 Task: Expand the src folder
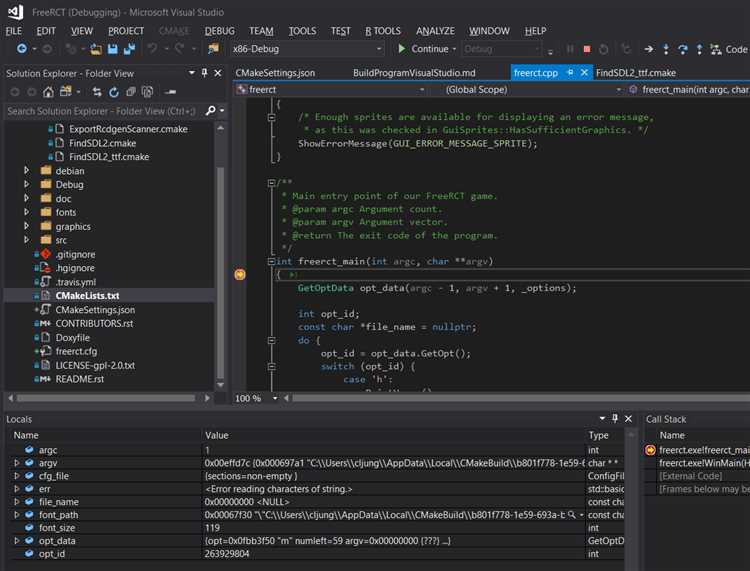pos(27,240)
